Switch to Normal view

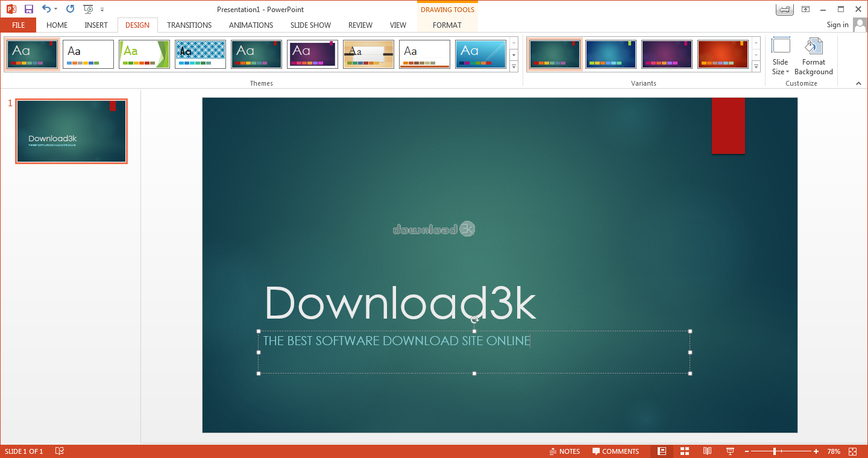pos(662,451)
